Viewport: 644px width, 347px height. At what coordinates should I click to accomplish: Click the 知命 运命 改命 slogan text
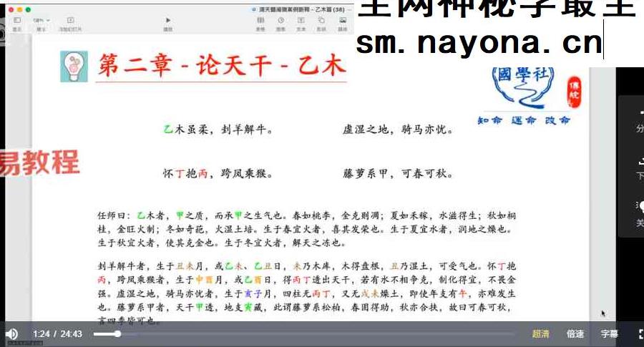coord(524,120)
